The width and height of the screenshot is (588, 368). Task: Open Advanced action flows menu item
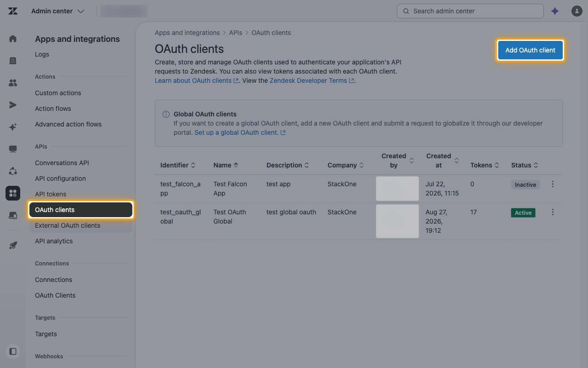[x=68, y=124]
